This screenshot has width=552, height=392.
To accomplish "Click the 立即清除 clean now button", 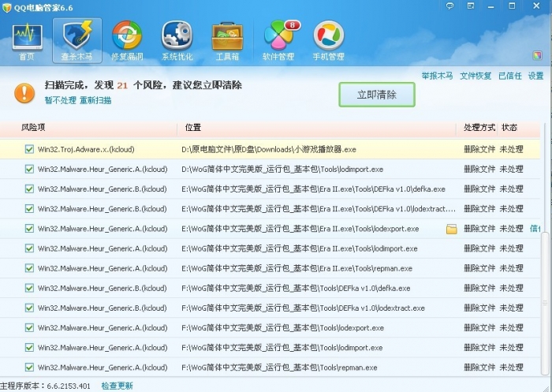I will tap(377, 95).
